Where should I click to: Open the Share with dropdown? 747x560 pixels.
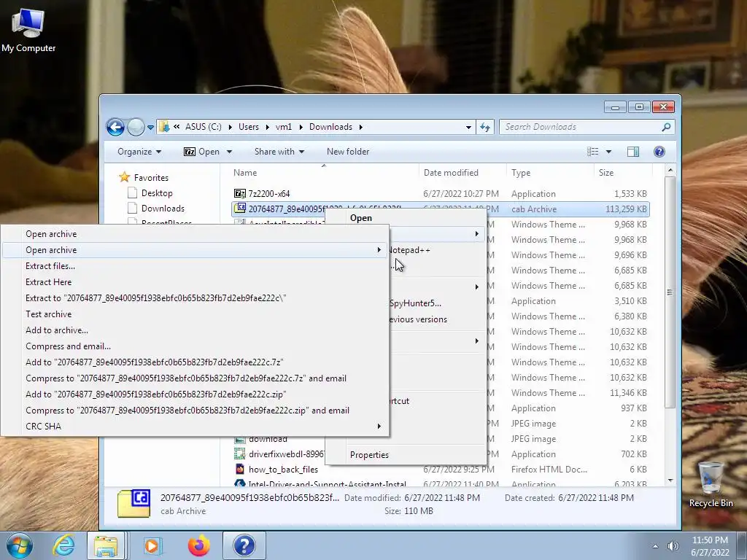(279, 152)
